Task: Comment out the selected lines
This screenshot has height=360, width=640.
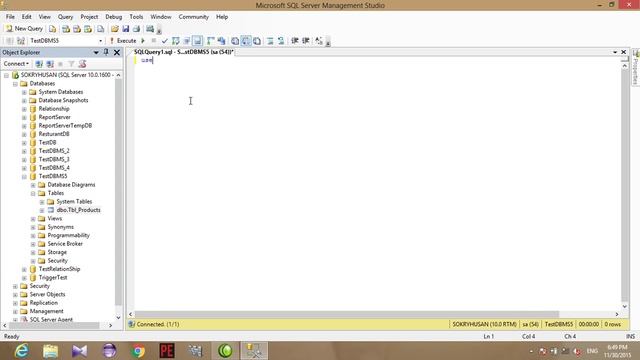Action: 270,41
